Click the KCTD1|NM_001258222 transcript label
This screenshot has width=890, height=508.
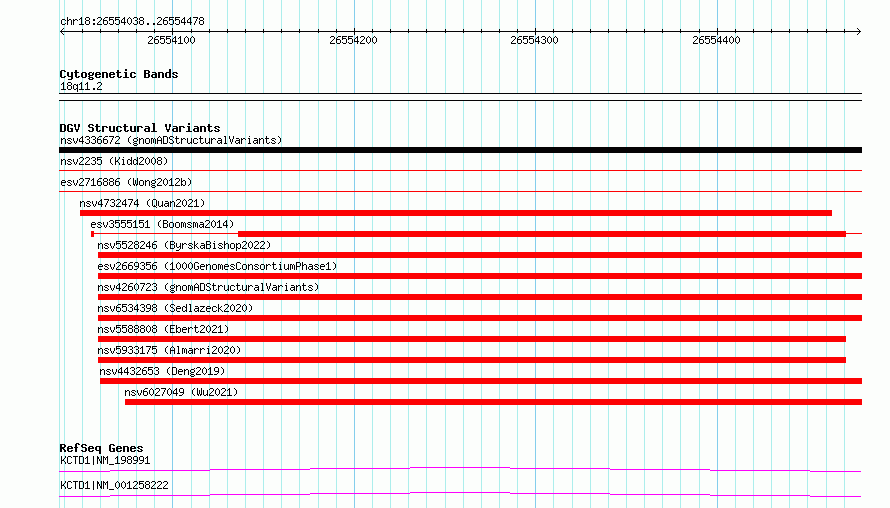pyautogui.click(x=114, y=485)
